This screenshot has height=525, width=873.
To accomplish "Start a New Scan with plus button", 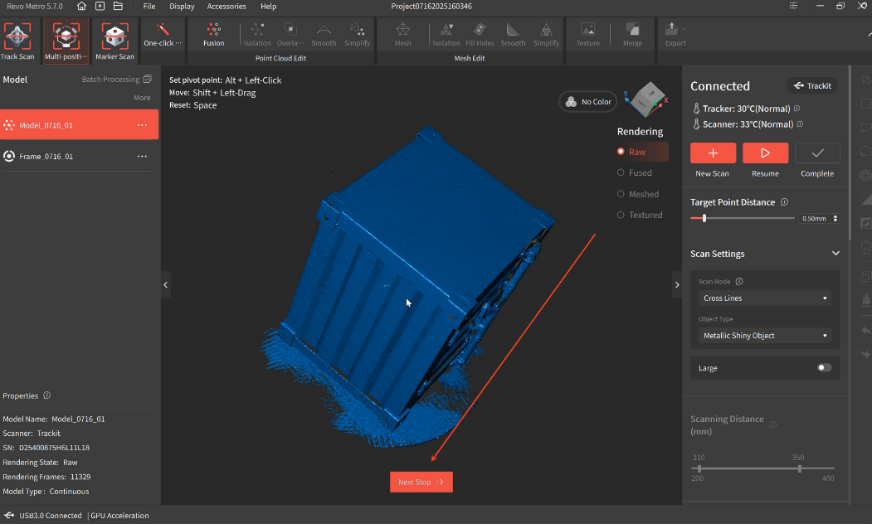I will click(713, 153).
